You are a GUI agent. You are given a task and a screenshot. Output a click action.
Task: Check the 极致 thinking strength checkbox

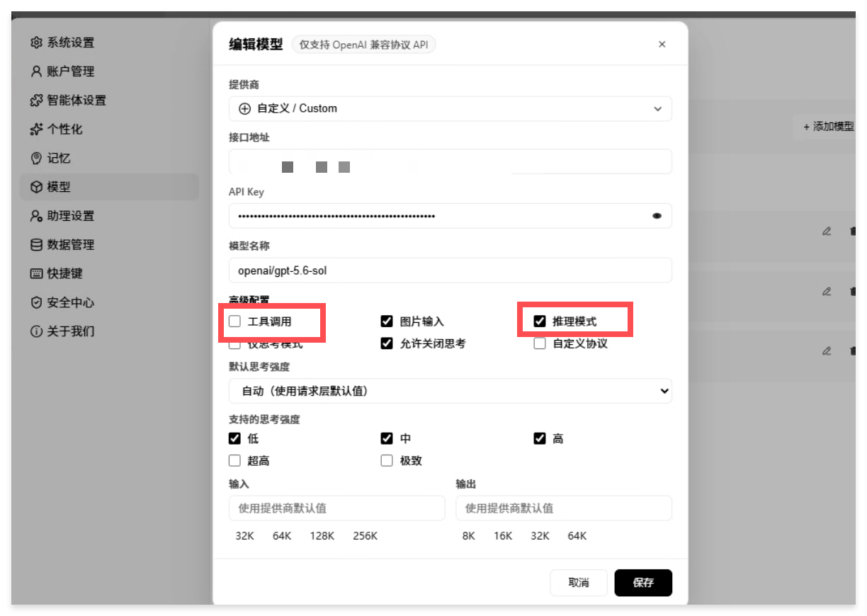point(387,461)
